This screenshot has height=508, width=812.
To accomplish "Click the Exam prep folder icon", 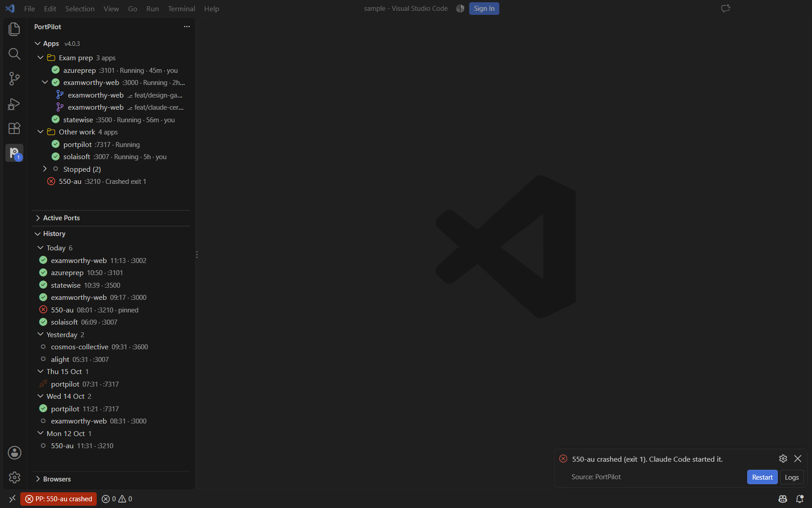I will (51, 58).
